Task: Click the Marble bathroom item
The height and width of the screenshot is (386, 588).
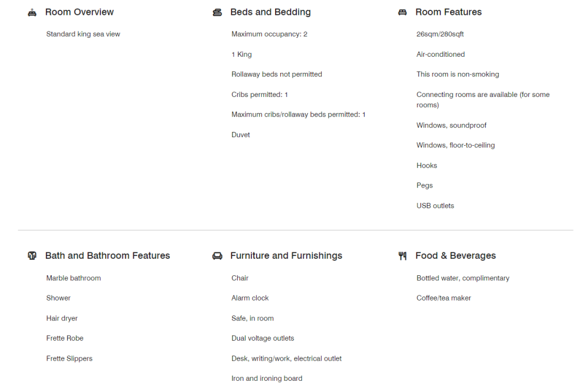Action: click(73, 278)
